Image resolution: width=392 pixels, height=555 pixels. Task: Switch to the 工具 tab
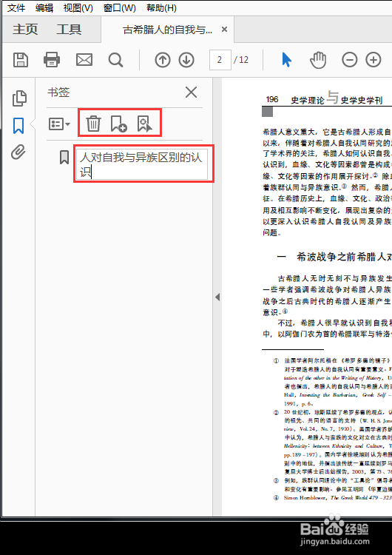[x=69, y=30]
